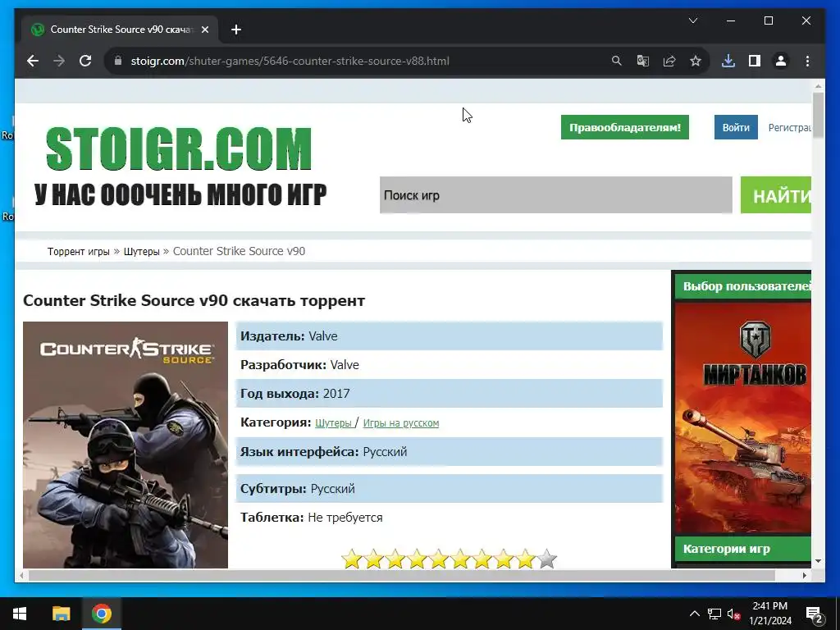Click the Правообладателям! button
The height and width of the screenshot is (630, 840).
tap(624, 127)
